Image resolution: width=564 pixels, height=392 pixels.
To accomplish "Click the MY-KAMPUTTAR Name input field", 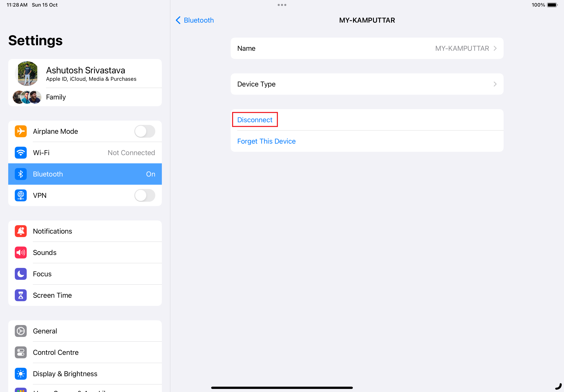I will (x=367, y=48).
